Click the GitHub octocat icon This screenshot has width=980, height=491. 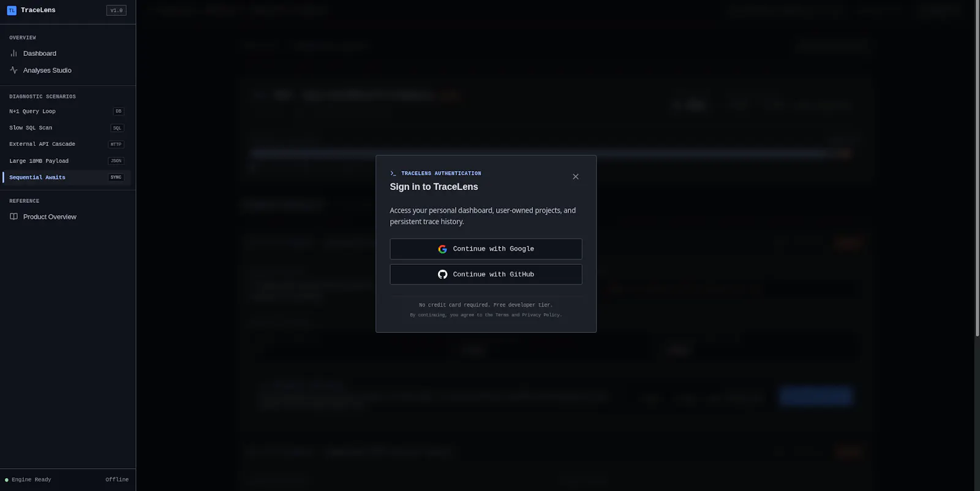tap(442, 275)
